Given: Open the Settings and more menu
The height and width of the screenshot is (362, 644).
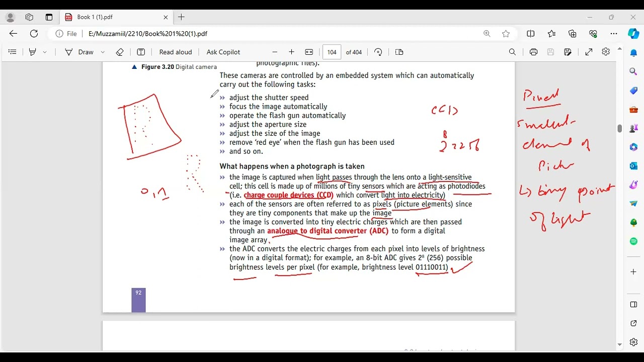Looking at the screenshot, I should (614, 34).
